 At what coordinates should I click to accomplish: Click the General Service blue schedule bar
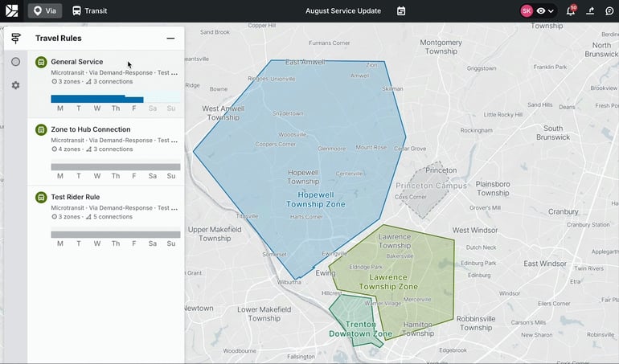point(96,100)
